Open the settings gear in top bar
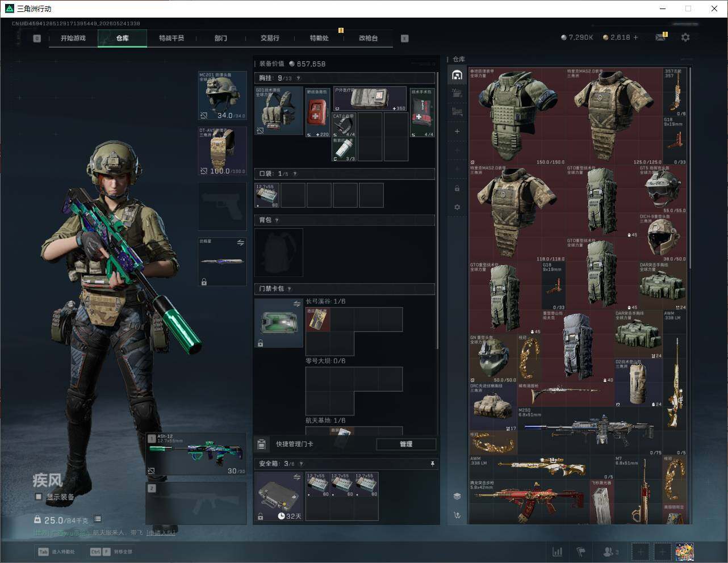 (685, 37)
